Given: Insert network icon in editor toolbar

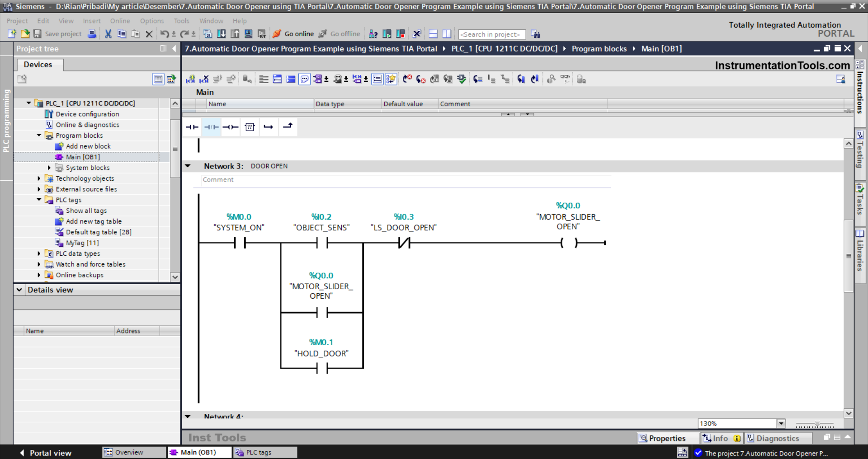Looking at the screenshot, I should pos(190,79).
